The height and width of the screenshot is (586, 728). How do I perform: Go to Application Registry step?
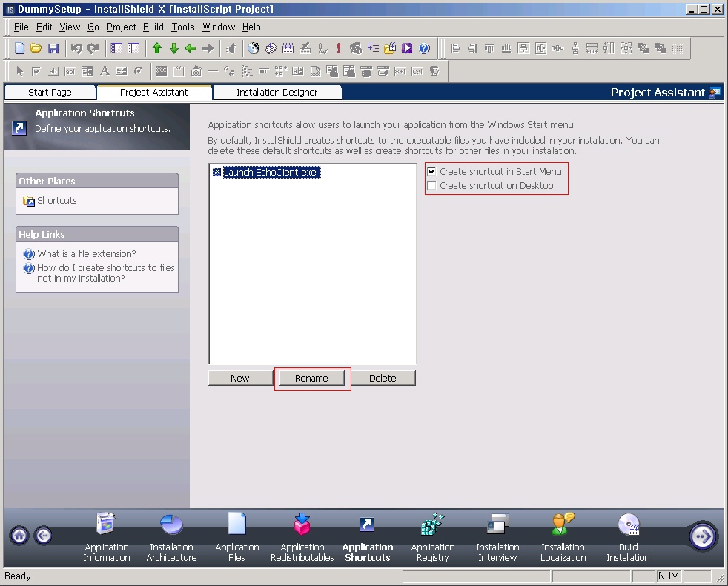(433, 537)
